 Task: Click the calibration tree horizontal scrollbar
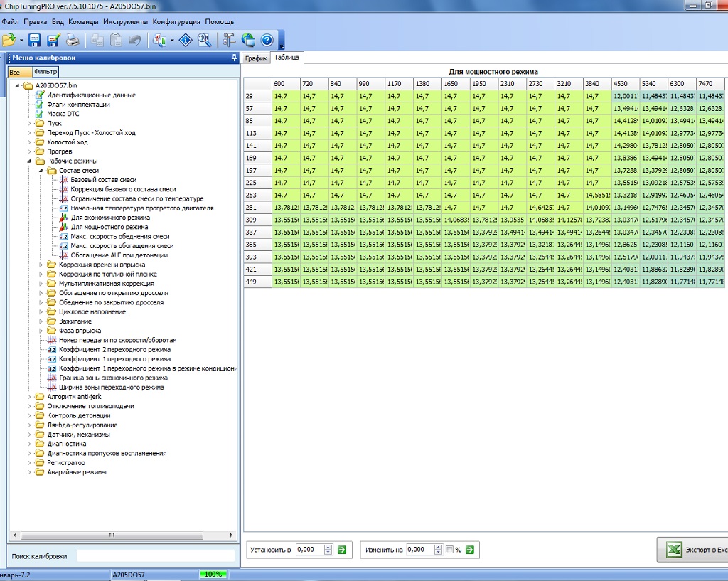(x=110, y=535)
